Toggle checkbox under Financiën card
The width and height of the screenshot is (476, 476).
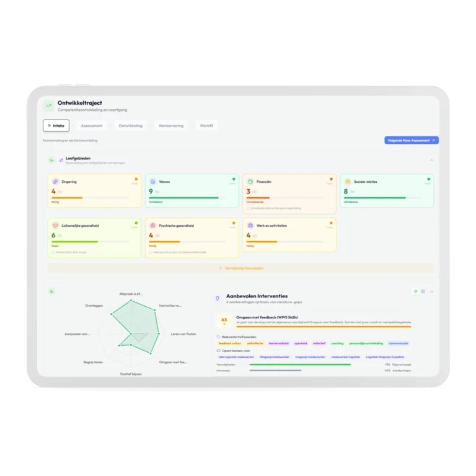(x=248, y=208)
